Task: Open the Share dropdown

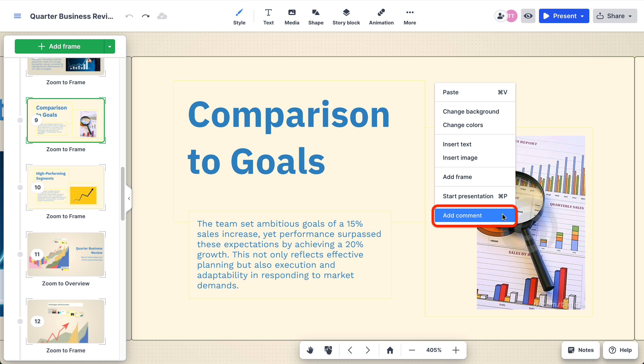Action: tap(615, 16)
